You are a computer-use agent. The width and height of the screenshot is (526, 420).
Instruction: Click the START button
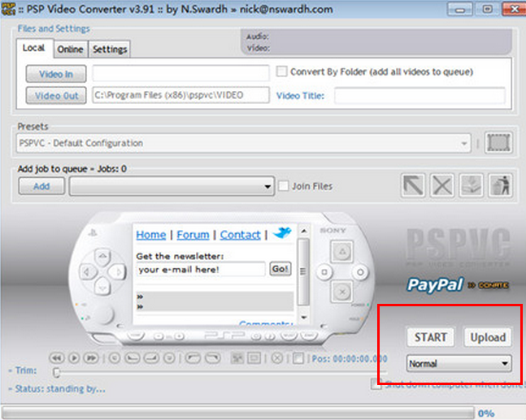click(431, 337)
